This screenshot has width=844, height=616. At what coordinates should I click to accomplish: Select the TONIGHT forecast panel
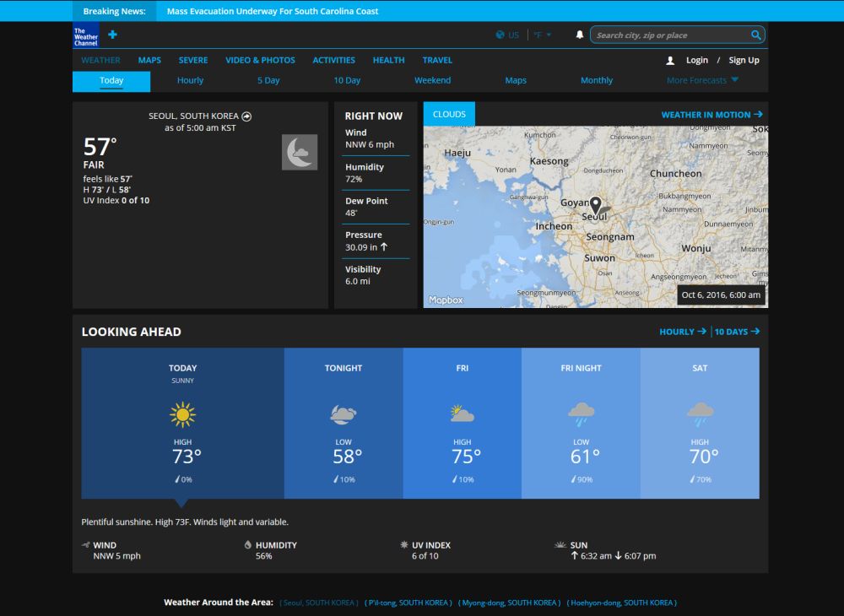[x=343, y=422]
